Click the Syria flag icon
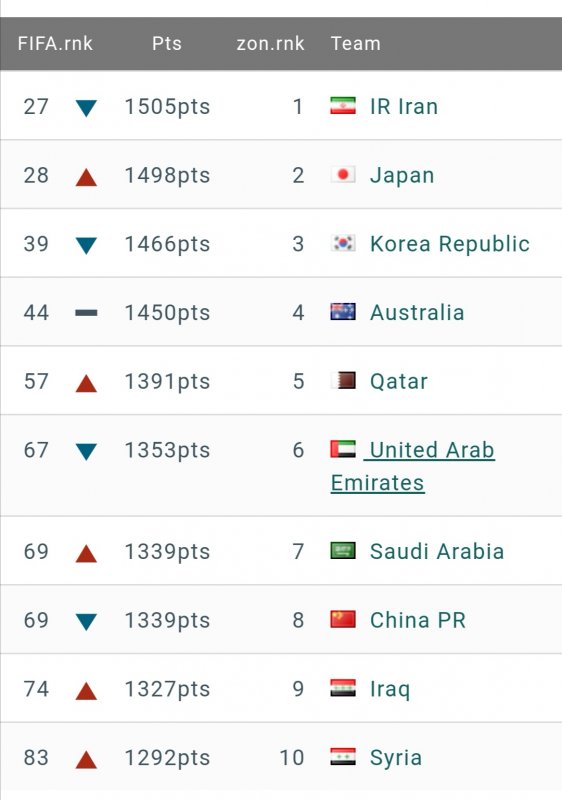The image size is (562, 800). click(x=343, y=757)
